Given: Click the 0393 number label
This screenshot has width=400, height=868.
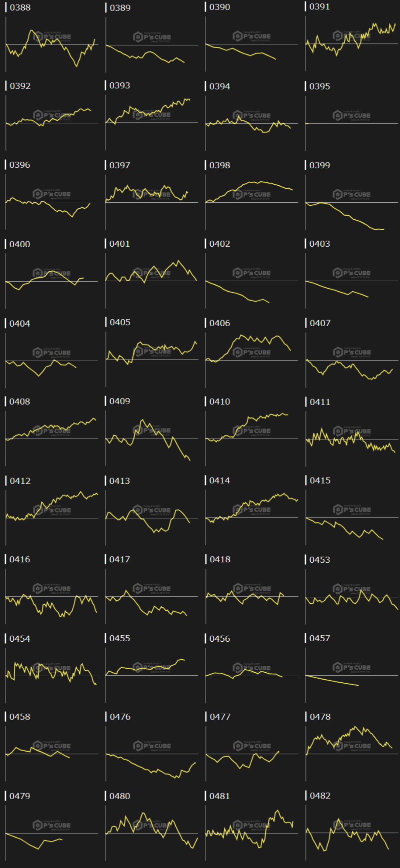Looking at the screenshot, I should [120, 86].
